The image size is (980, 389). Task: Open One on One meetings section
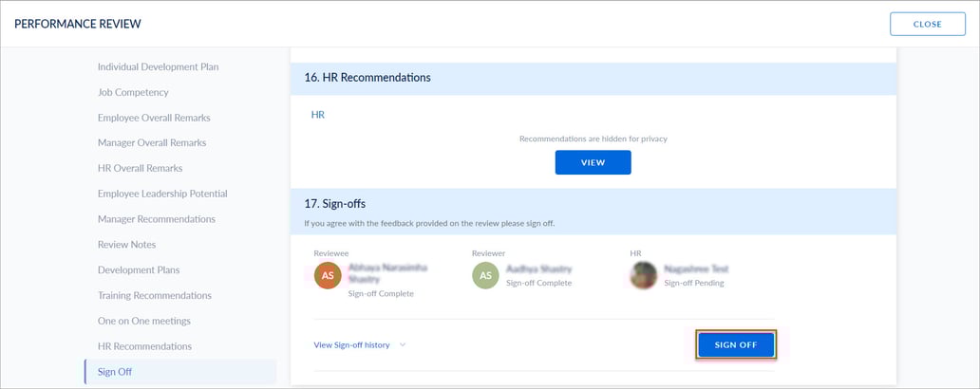click(x=144, y=321)
